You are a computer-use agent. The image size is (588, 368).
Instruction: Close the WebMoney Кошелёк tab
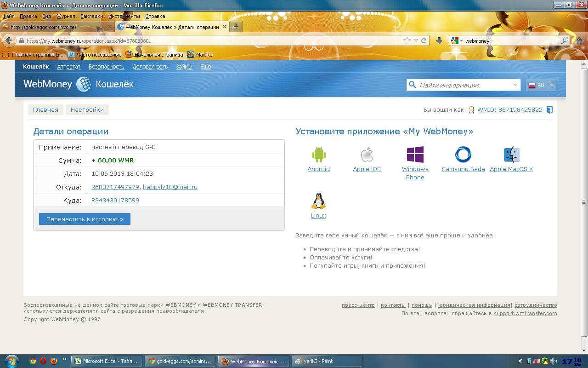(225, 27)
